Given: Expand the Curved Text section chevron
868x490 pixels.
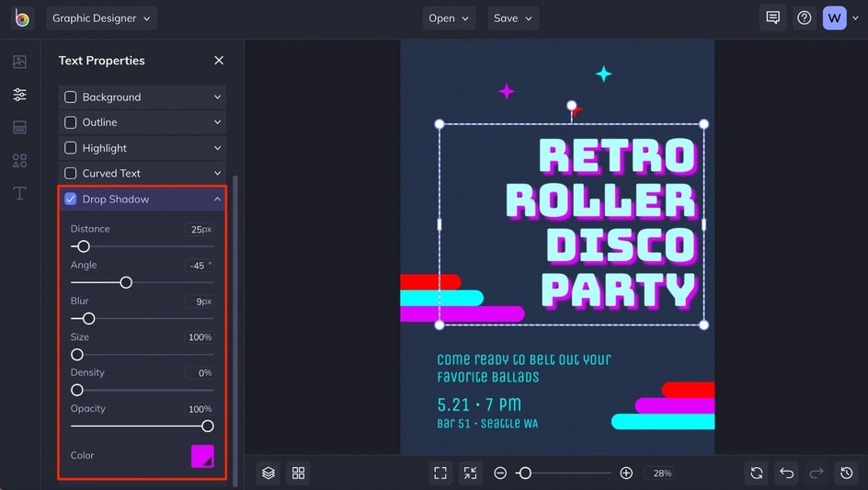Looking at the screenshot, I should pyautogui.click(x=218, y=173).
